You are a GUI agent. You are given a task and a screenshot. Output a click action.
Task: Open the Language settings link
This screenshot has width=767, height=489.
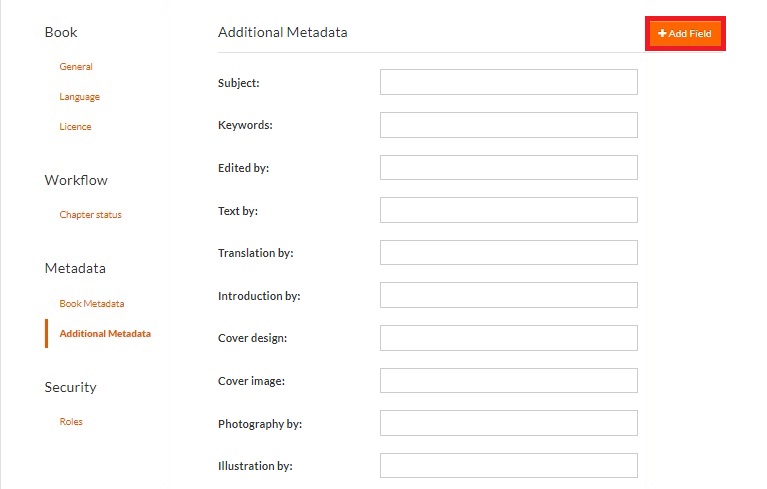coord(80,97)
